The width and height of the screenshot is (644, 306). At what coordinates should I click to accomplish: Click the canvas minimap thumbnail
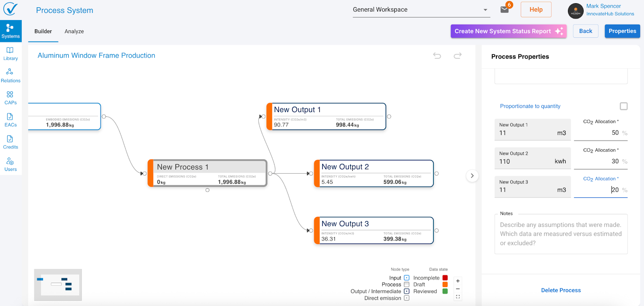tap(58, 285)
